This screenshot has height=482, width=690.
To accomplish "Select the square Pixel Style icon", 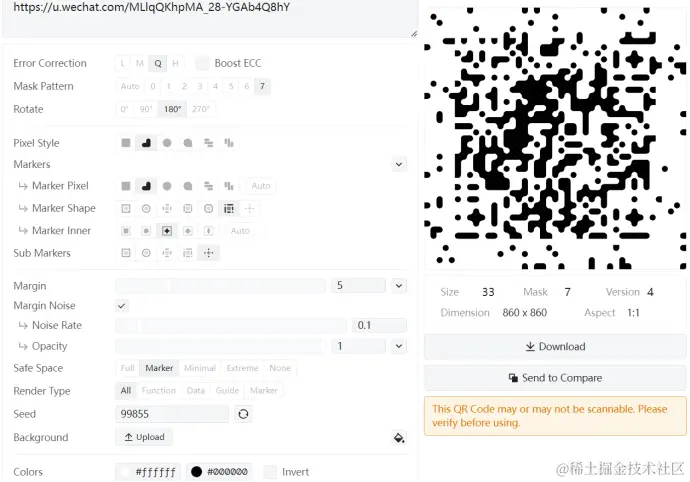I will (x=126, y=143).
